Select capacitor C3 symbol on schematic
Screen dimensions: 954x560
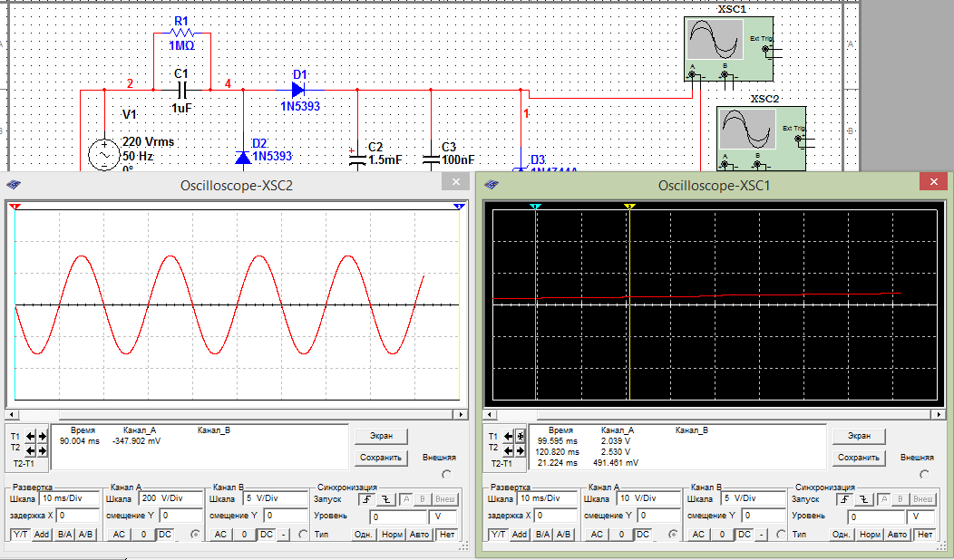tap(431, 160)
